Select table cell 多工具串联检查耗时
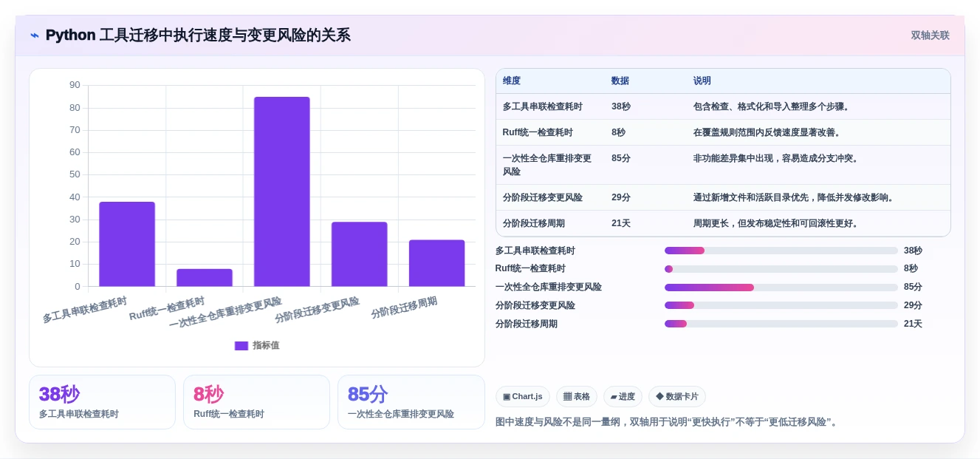Screen dimensions: 980x459 (543, 106)
